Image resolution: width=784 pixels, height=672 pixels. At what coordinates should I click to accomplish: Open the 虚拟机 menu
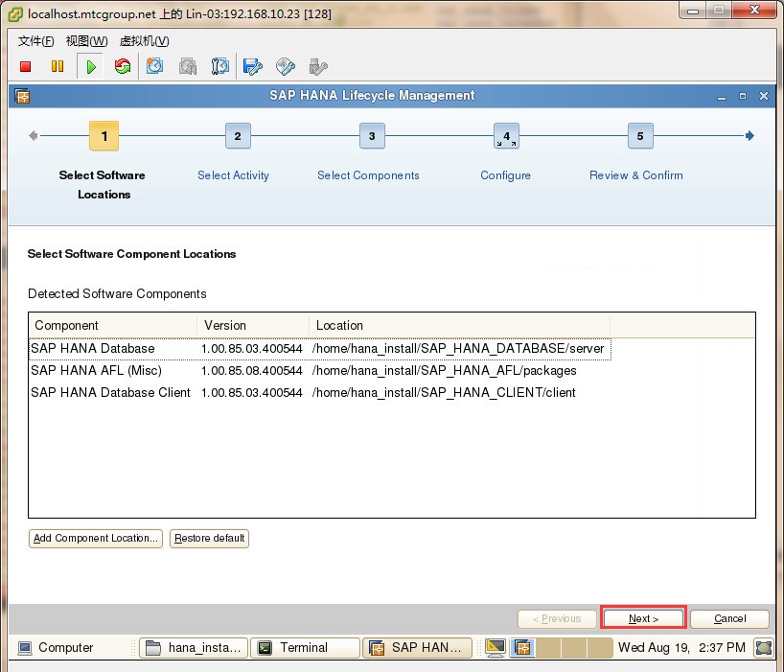tap(144, 41)
